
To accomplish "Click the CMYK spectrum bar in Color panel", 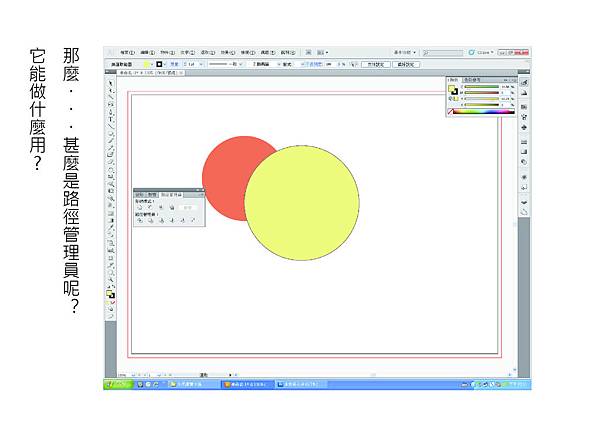I will [x=484, y=112].
